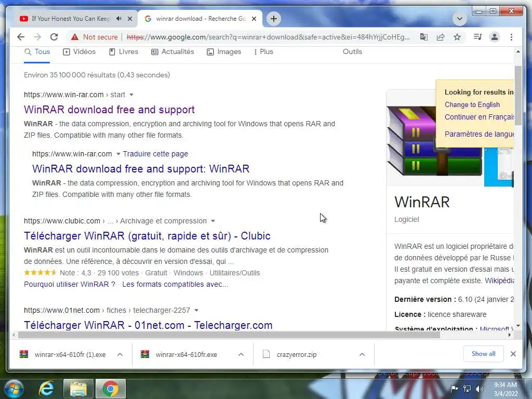Screen dimensions: 532x399
Task: Open Windows Explorer folder from taskbar
Action: [78, 389]
